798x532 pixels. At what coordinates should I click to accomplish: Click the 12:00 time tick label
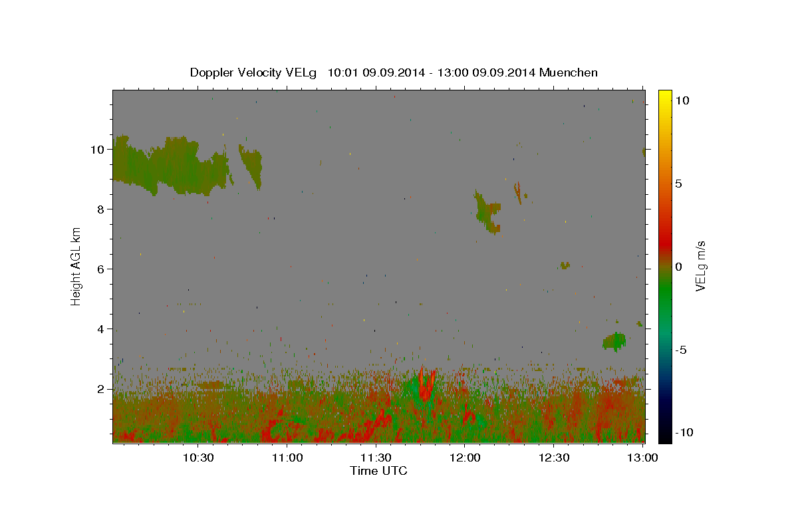[465, 458]
